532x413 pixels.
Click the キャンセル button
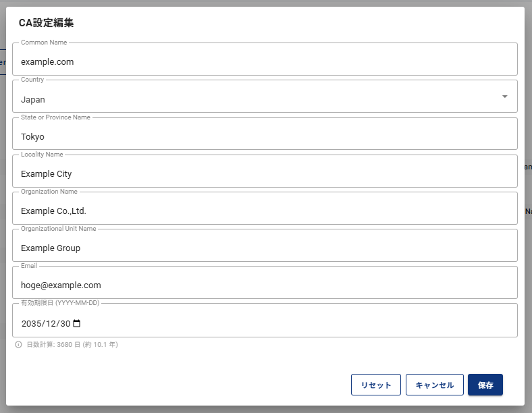(434, 385)
